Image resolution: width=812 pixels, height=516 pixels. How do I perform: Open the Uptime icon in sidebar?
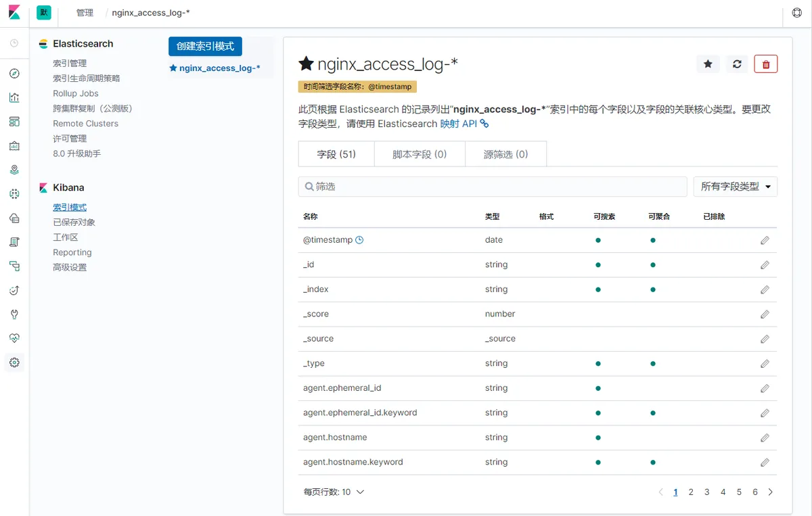pyautogui.click(x=14, y=290)
